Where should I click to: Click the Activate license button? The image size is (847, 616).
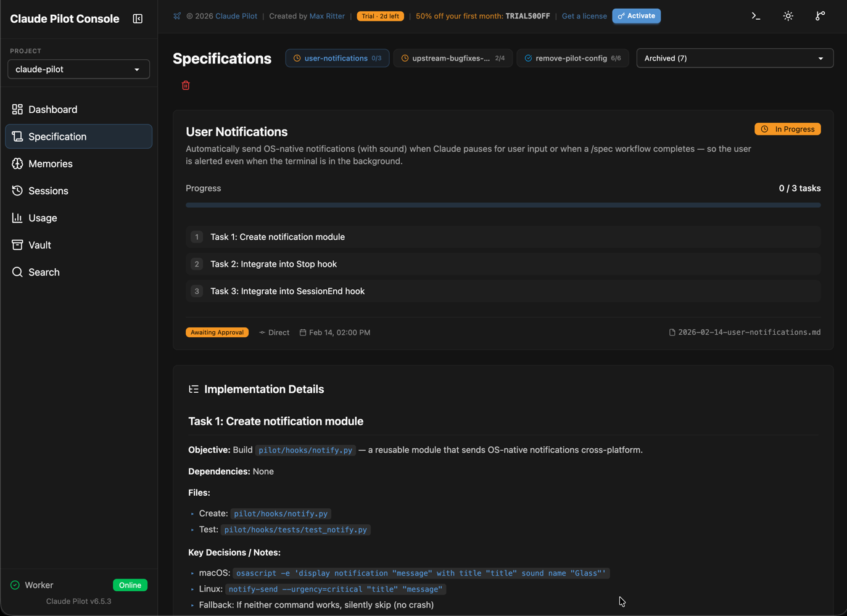click(x=636, y=16)
